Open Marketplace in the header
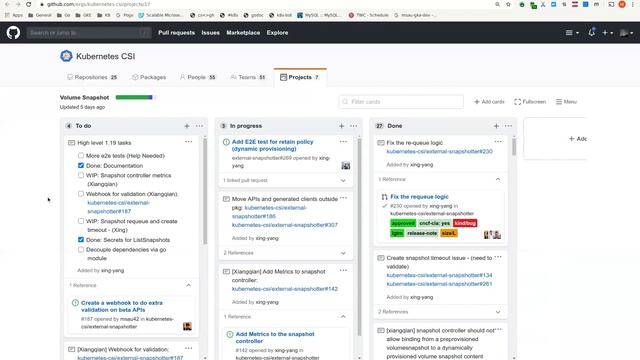This screenshot has height=360, width=640. coord(243,33)
